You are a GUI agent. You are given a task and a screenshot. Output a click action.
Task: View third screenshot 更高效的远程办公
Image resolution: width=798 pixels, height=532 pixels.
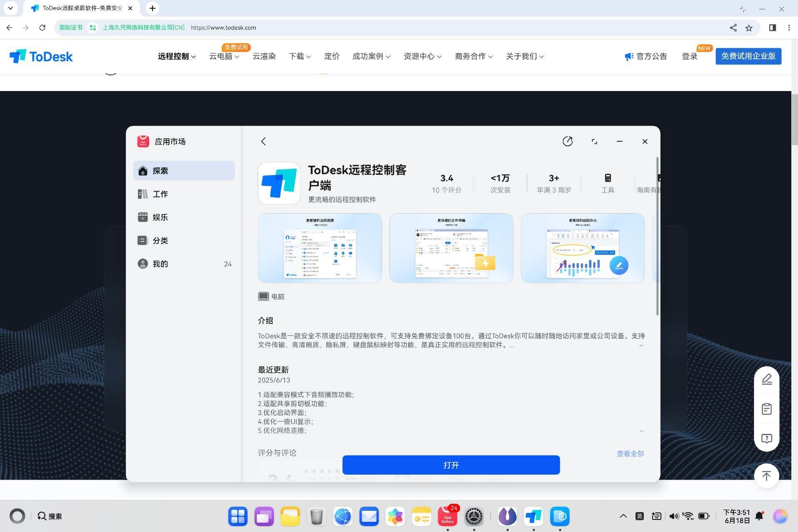(583, 248)
